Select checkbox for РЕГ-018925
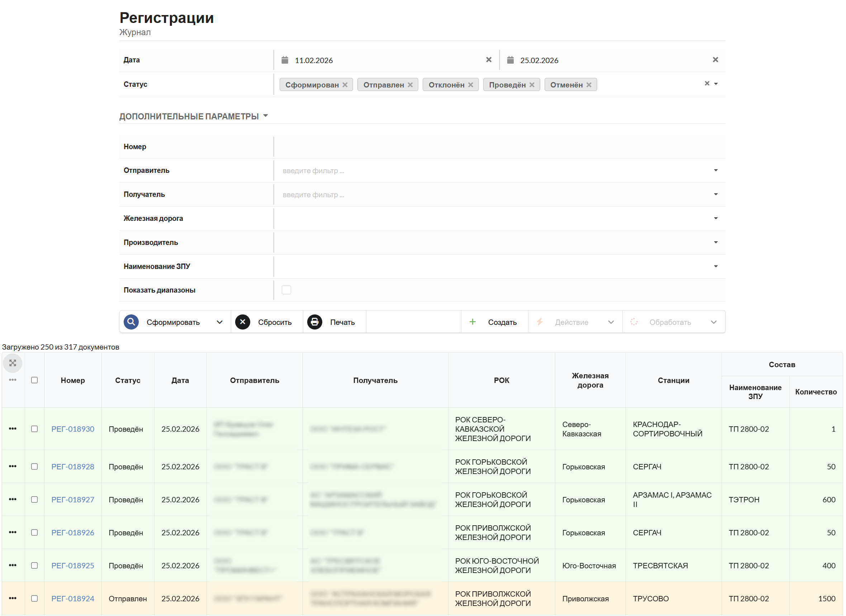846x616 pixels. (x=34, y=565)
